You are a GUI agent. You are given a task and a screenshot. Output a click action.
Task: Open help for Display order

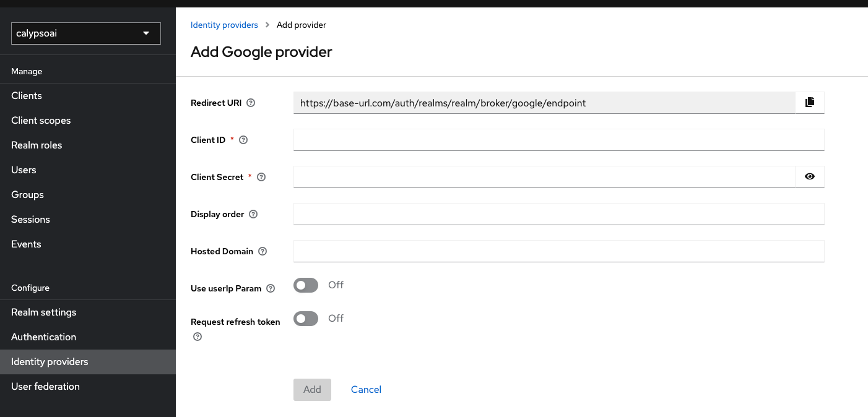coord(253,214)
